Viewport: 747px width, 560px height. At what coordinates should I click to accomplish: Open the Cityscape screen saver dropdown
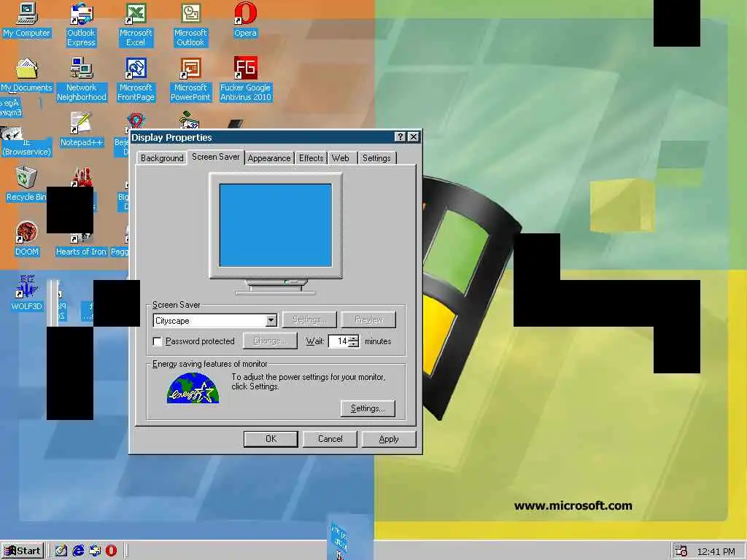click(271, 321)
